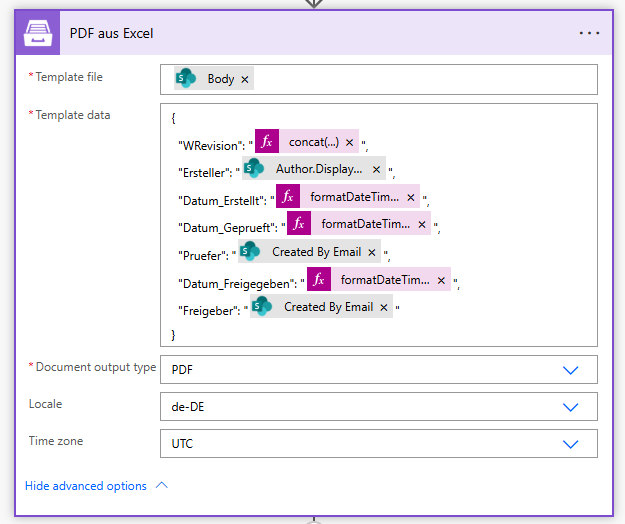Expand the Document output type dropdown
This screenshot has width=625, height=524.
point(570,369)
